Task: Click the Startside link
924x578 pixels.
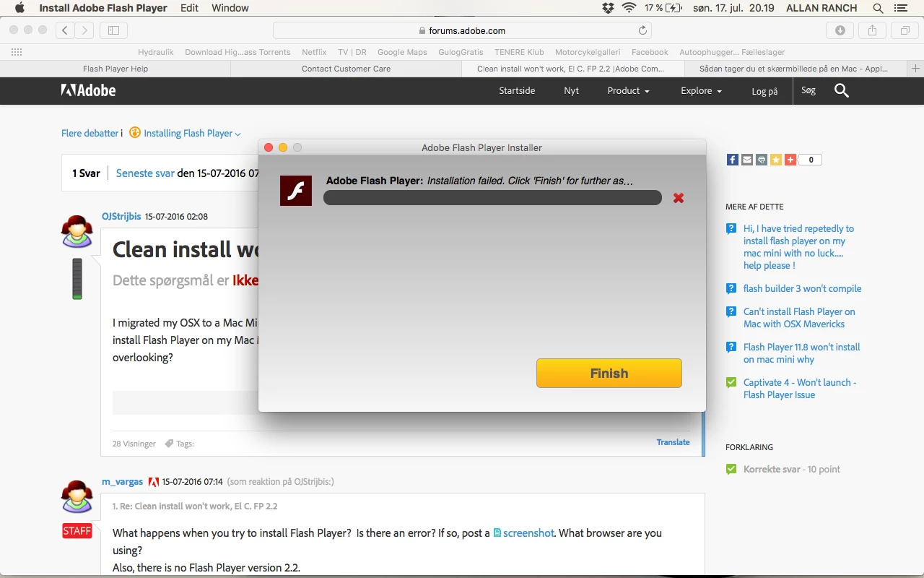Action: pyautogui.click(x=517, y=90)
